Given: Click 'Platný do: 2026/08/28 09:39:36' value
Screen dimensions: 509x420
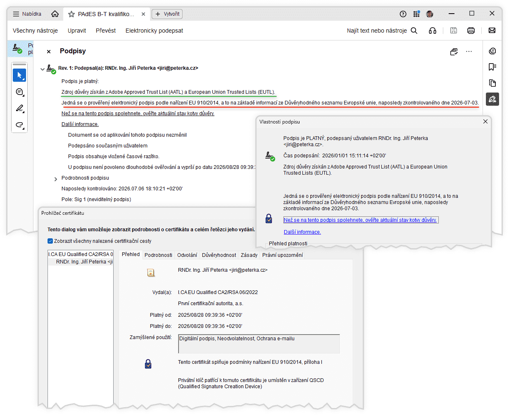Looking at the screenshot, I should point(210,326).
